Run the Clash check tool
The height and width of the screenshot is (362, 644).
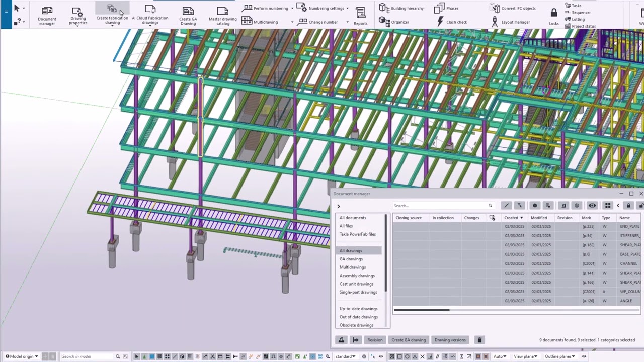click(x=451, y=22)
